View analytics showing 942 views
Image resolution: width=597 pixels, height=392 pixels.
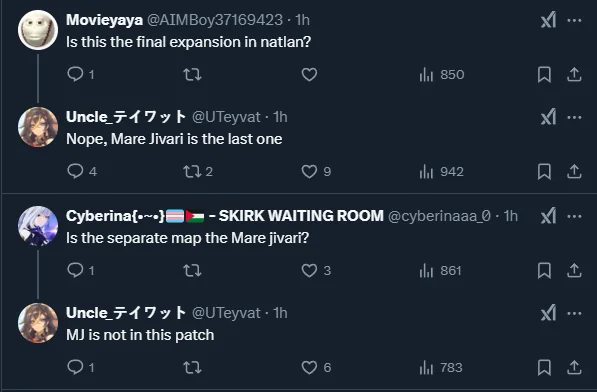pyautogui.click(x=442, y=172)
